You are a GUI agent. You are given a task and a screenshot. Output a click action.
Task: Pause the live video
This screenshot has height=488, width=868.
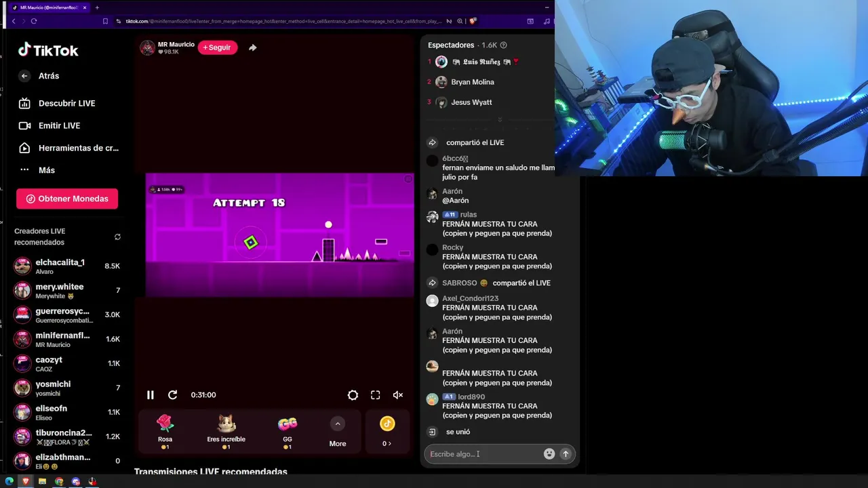click(151, 395)
